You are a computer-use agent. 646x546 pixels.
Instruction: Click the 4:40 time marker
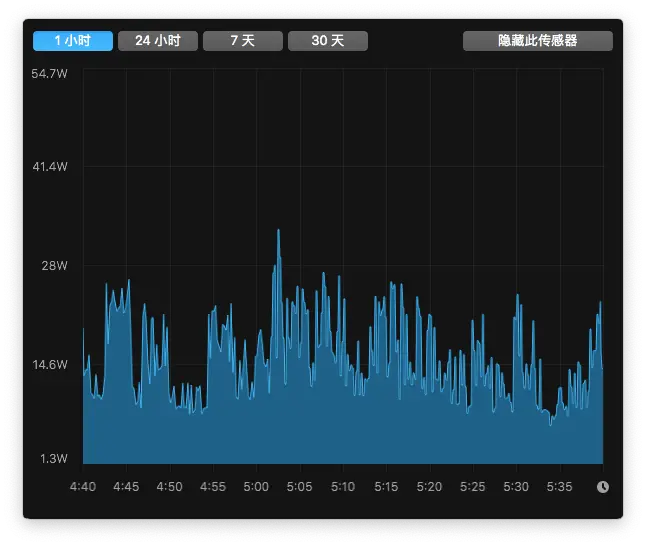click(x=83, y=487)
